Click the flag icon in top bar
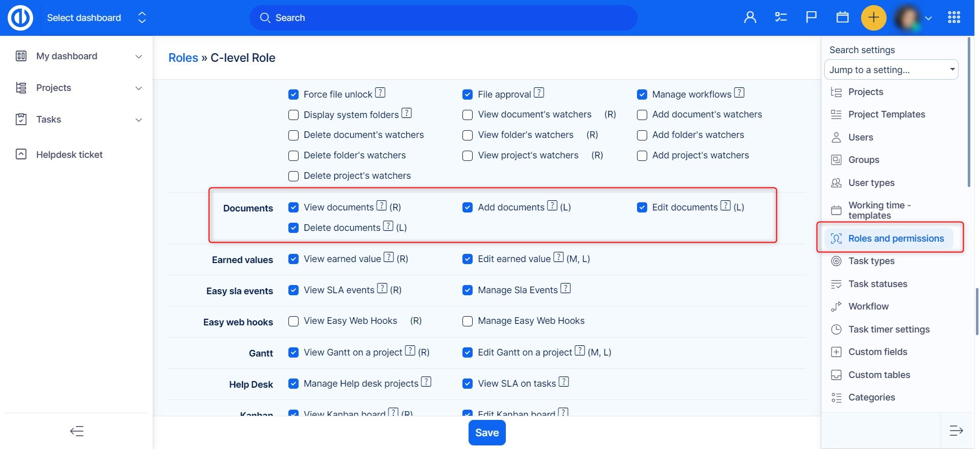This screenshot has width=980, height=449. click(811, 18)
